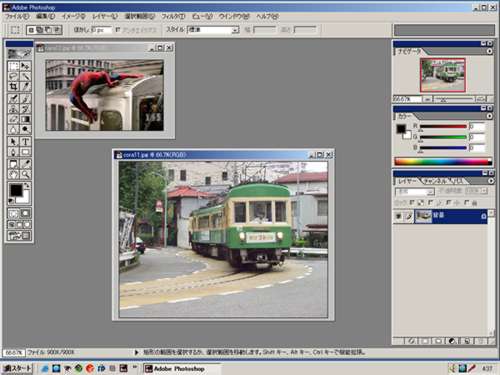Viewport: 500px width, 375px height.
Task: Open the layer blending mode dropdown
Action: coord(415,192)
